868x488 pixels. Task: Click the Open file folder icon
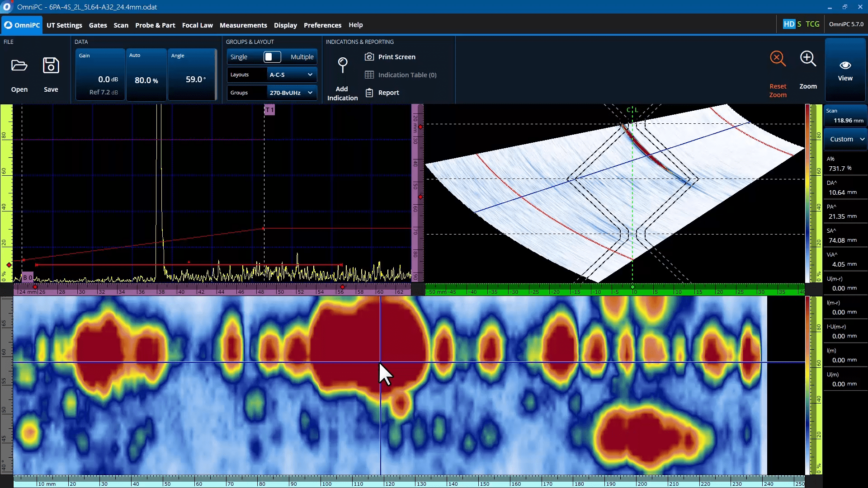pos(19,66)
